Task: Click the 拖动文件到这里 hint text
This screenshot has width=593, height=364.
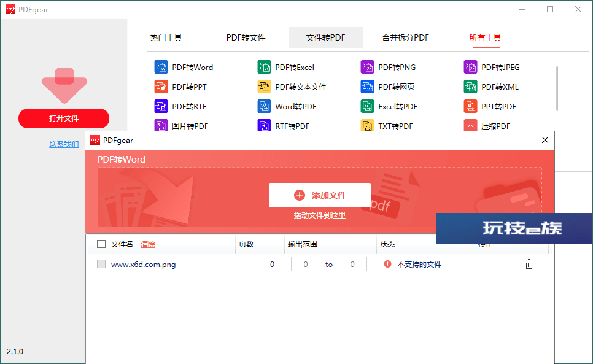Action: click(320, 215)
